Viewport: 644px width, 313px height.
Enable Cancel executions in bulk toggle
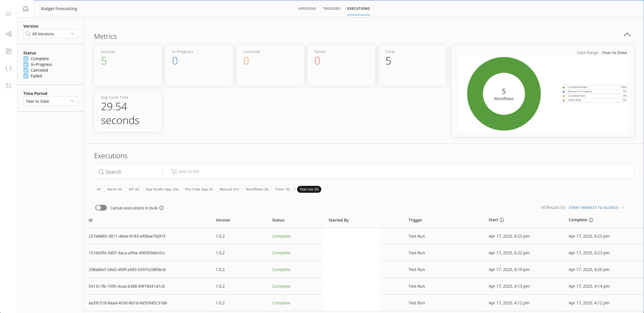pyautogui.click(x=101, y=208)
